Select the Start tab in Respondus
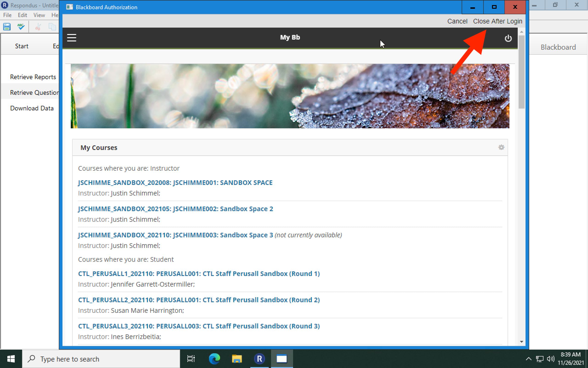Screen dimensions: 588x368 (x=22, y=46)
